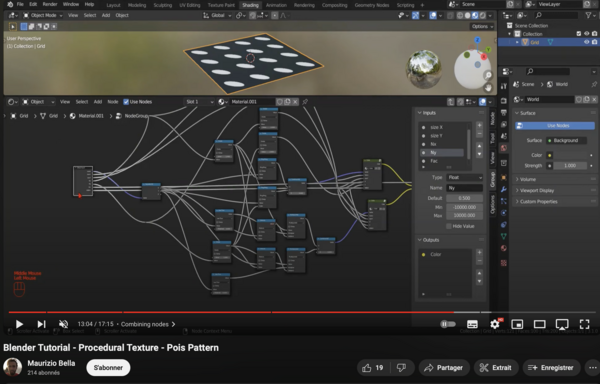
Task: Switch viewport to wireframe shading
Action: pyautogui.click(x=460, y=16)
